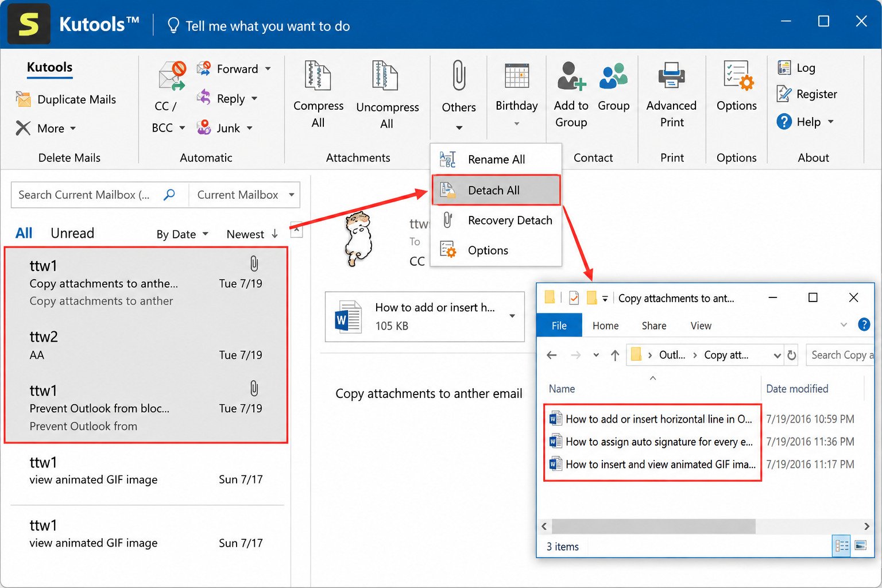Expand the CC / BCC dropdown arrow
Image resolution: width=882 pixels, height=588 pixels.
click(182, 127)
